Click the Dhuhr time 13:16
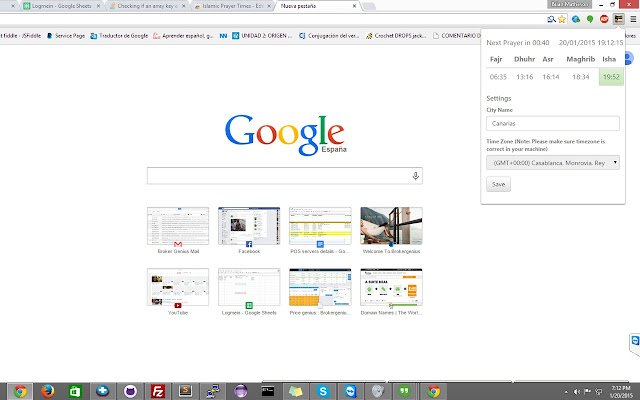640x400 pixels. click(x=524, y=77)
